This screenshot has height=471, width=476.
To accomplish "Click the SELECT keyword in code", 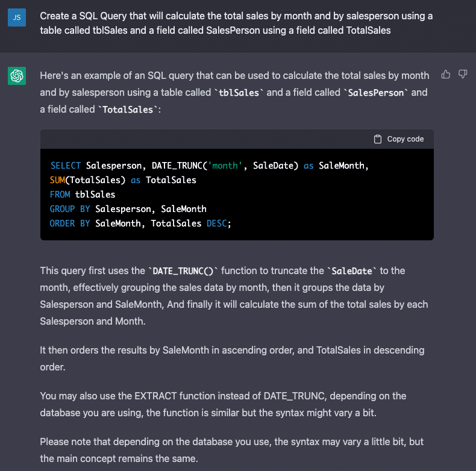I will pos(66,166).
